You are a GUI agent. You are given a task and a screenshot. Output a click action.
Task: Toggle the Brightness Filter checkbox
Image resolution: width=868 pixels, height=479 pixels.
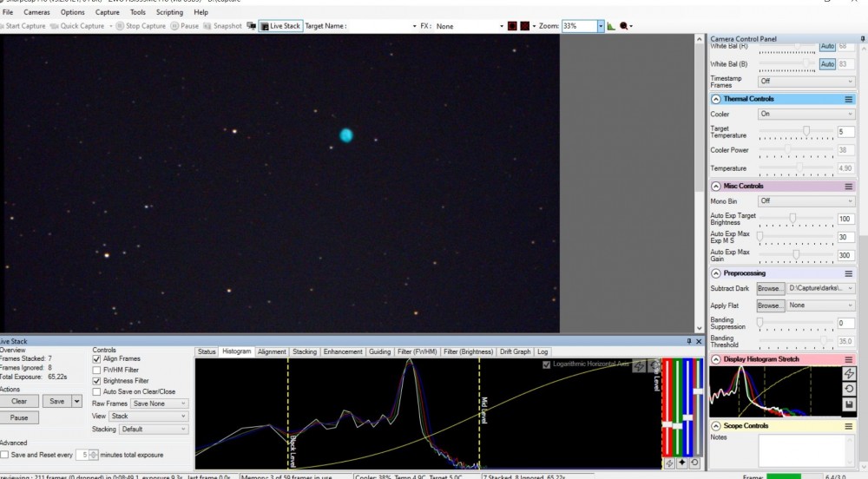[97, 381]
